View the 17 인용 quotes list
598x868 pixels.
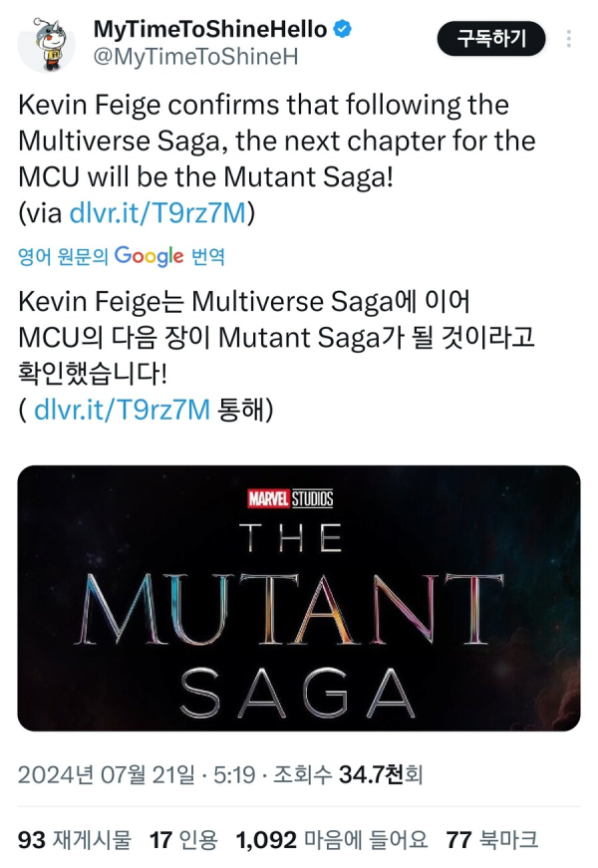(183, 840)
